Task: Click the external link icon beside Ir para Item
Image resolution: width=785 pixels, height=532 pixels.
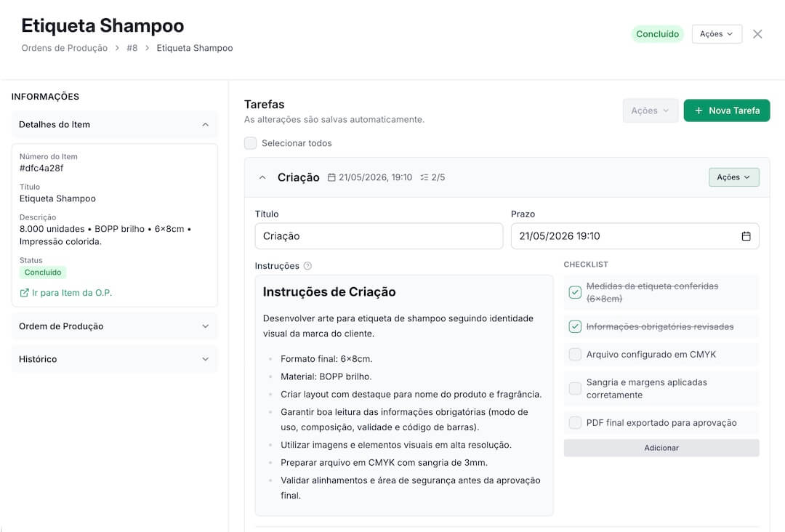Action: [24, 293]
